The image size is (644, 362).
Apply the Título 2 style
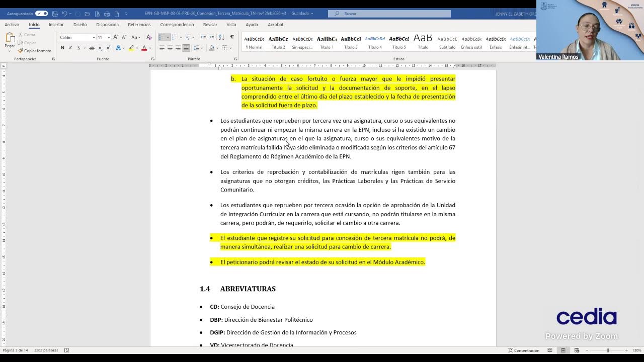(x=278, y=42)
